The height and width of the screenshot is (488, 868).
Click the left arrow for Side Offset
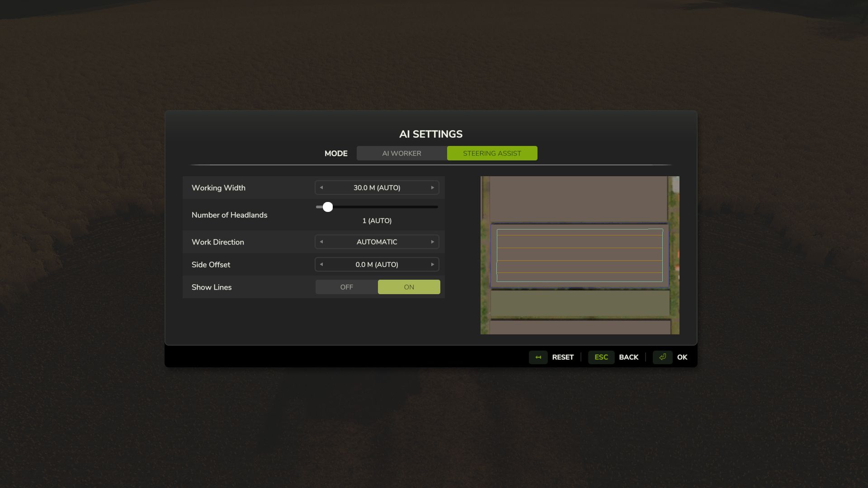click(321, 264)
